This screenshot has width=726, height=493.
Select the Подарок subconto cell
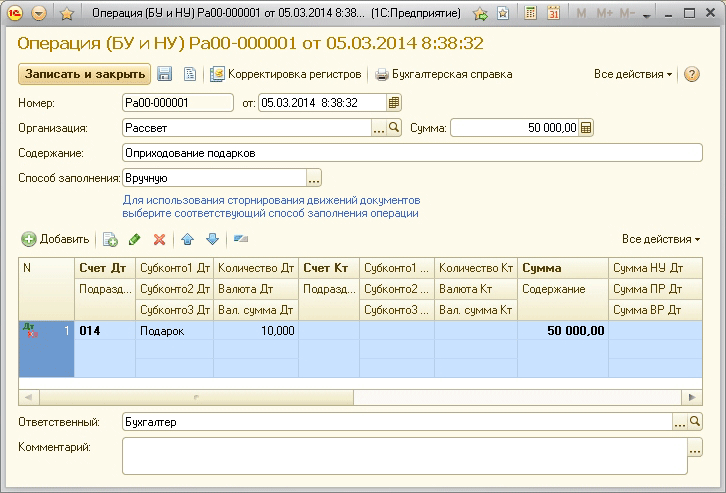(175, 331)
